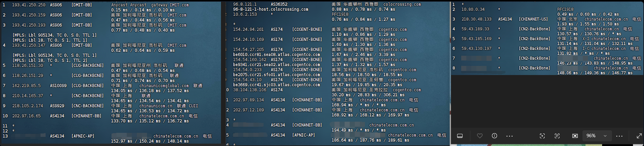
Task: Click the 202.97.16.65 address in hop 10
Action: pyautogui.click(x=26, y=116)
